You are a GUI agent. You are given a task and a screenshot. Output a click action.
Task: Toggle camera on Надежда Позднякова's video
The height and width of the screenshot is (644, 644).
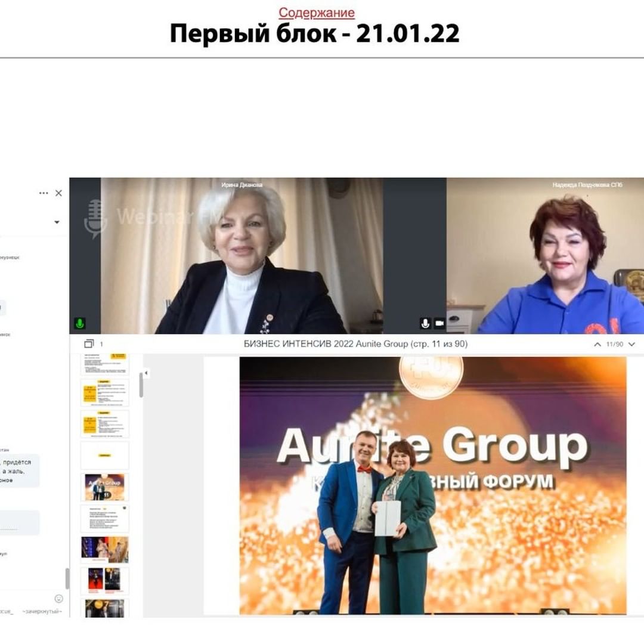pos(439,323)
